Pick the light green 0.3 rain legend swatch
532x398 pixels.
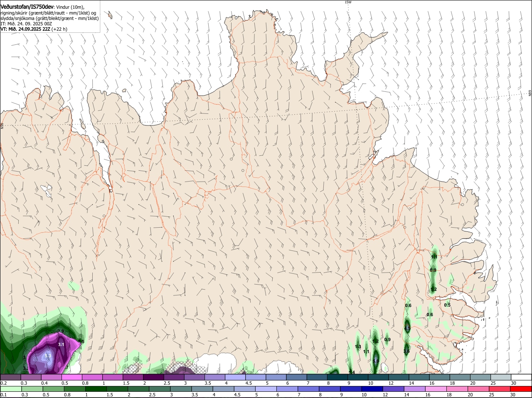[31, 389]
